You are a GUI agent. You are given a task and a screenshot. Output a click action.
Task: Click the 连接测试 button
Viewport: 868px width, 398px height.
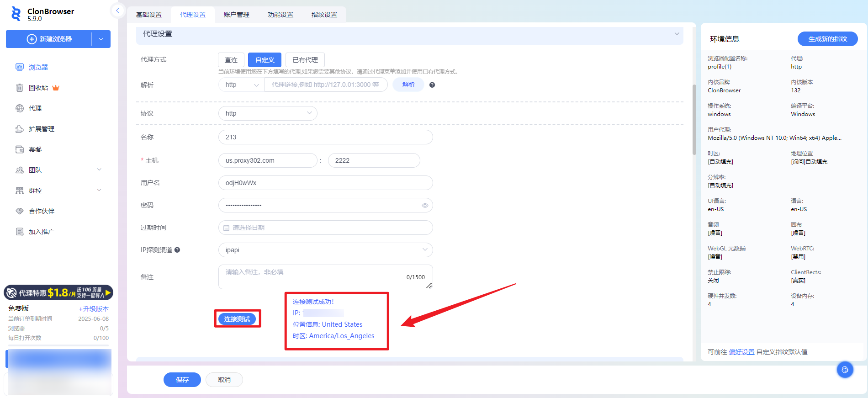point(237,319)
